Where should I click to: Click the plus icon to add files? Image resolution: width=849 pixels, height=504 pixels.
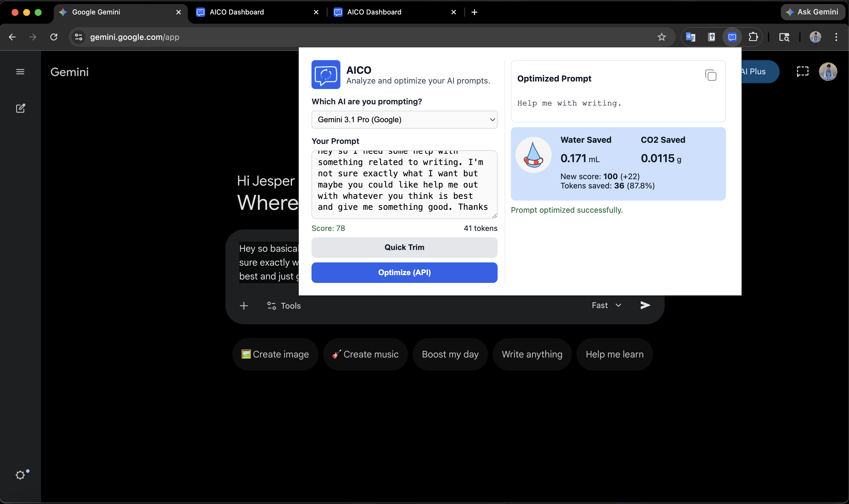[244, 306]
